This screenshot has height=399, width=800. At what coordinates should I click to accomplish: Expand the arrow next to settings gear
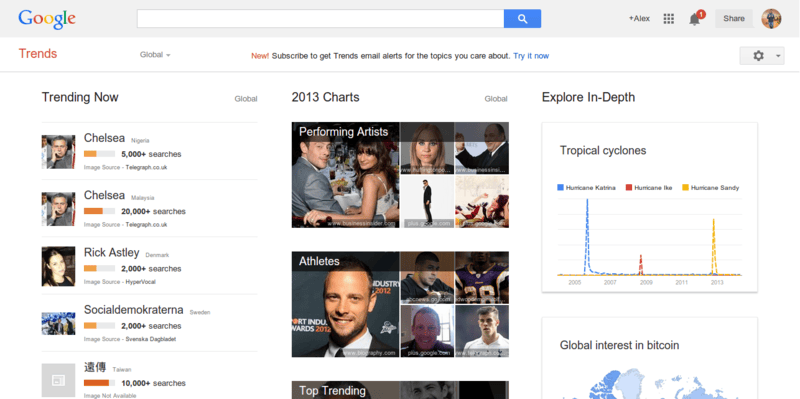click(x=779, y=56)
